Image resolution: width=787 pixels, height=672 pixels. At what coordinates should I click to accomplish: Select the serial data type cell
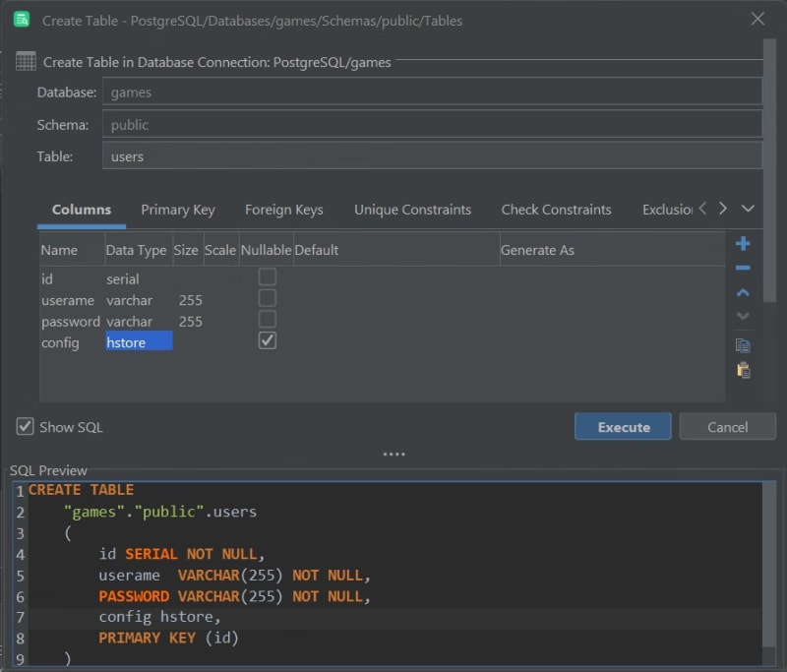139,279
